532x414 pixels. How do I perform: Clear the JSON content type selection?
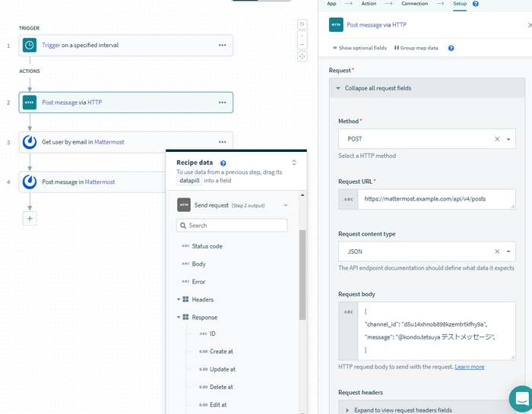tap(497, 251)
